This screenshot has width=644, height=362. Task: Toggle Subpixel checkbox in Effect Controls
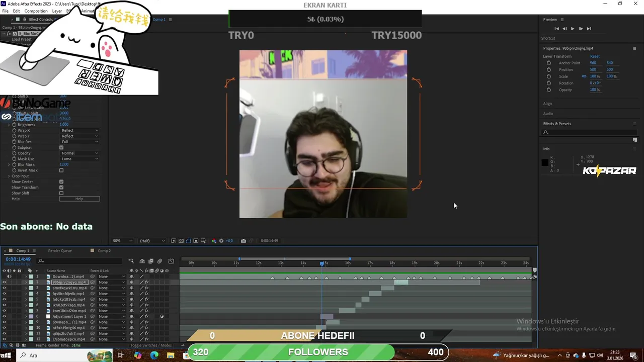[61, 147]
